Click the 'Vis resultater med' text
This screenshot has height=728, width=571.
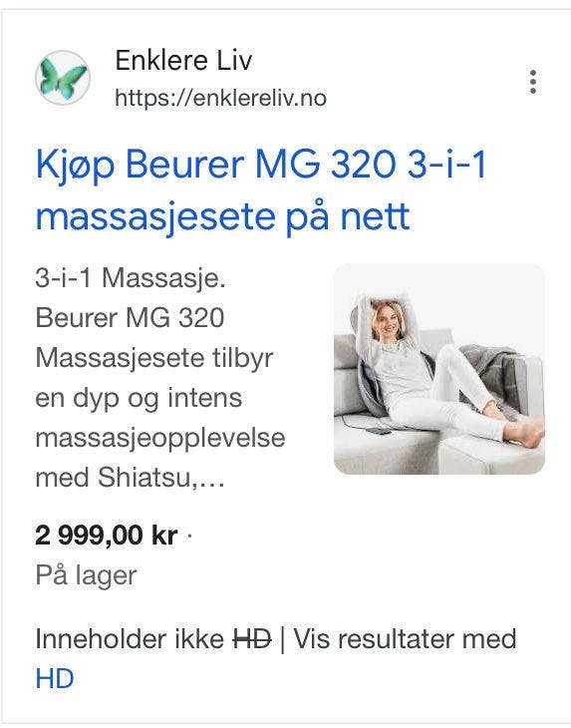tap(405, 639)
